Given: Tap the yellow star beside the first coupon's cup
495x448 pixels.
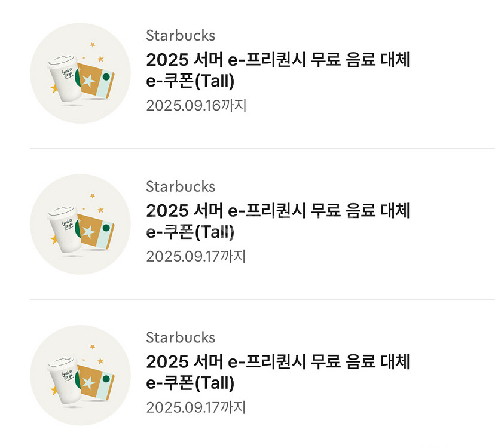Looking at the screenshot, I should coord(54,89).
